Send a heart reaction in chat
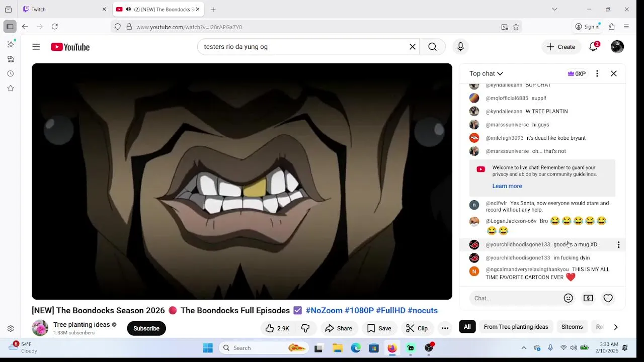Viewport: 644px width, 362px height. (x=608, y=298)
